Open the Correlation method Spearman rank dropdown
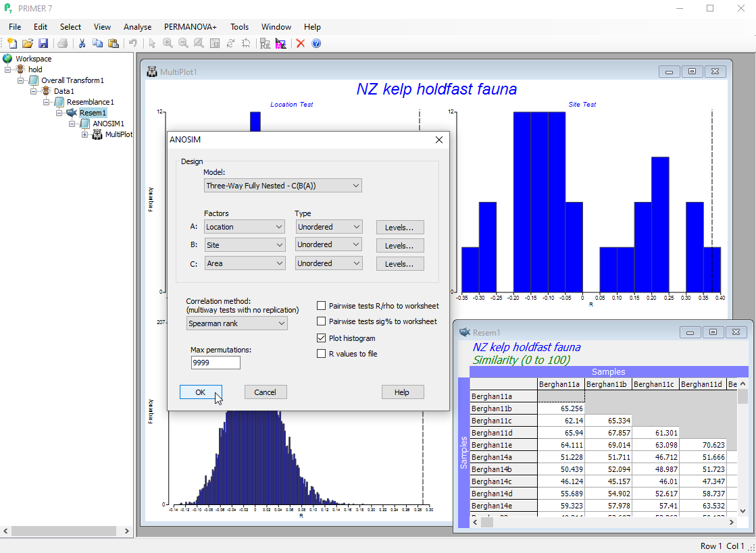 click(236, 323)
